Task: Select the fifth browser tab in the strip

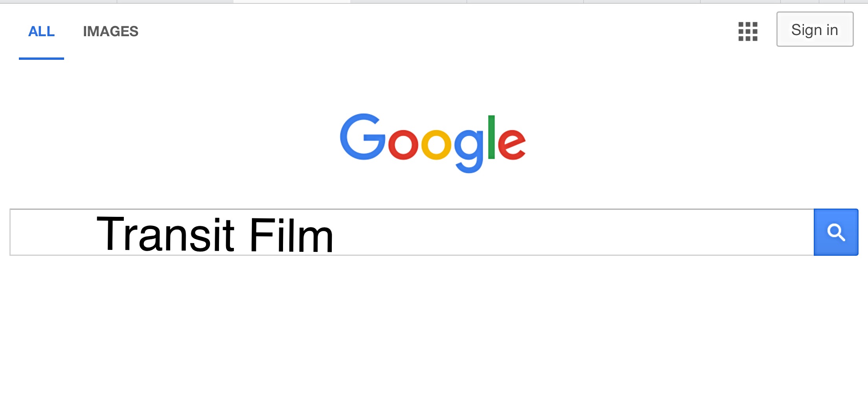Action: tap(525, 2)
